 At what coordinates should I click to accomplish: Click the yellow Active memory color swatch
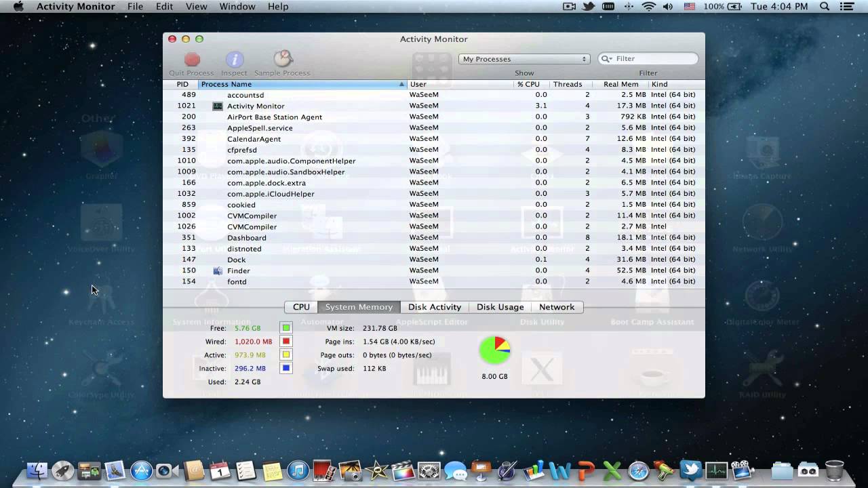pyautogui.click(x=286, y=355)
